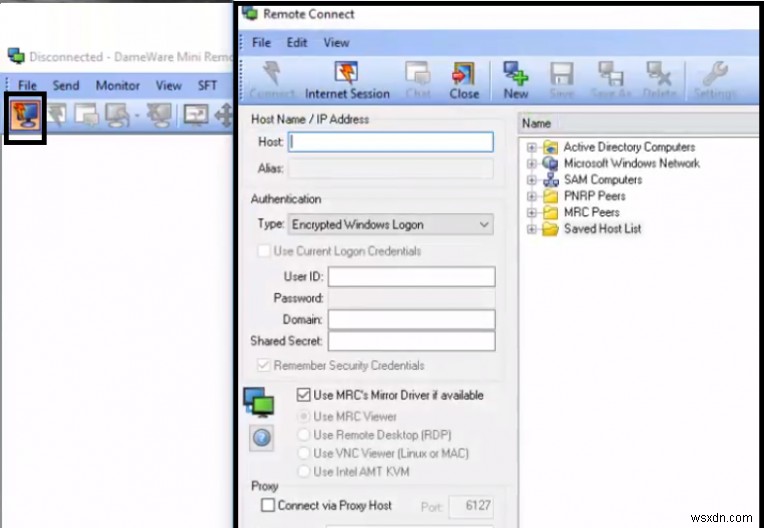Click the Connect toolbar icon in the main window
Viewport: 764px width, 528px height.
[25, 115]
